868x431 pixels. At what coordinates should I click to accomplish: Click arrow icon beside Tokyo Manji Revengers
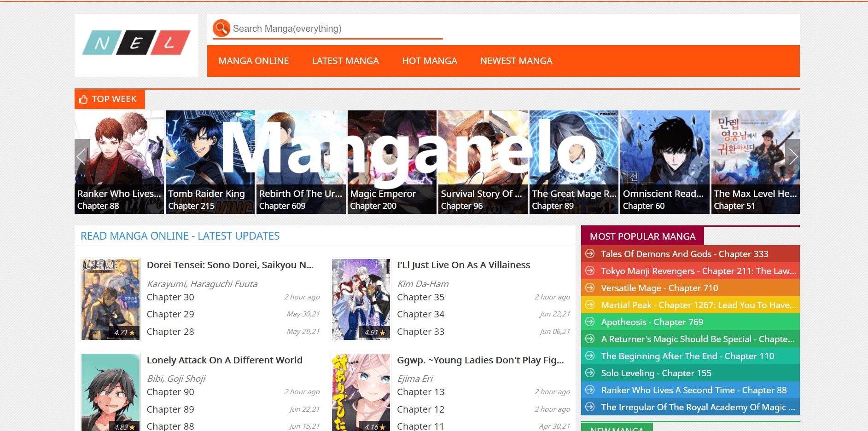[x=589, y=270]
